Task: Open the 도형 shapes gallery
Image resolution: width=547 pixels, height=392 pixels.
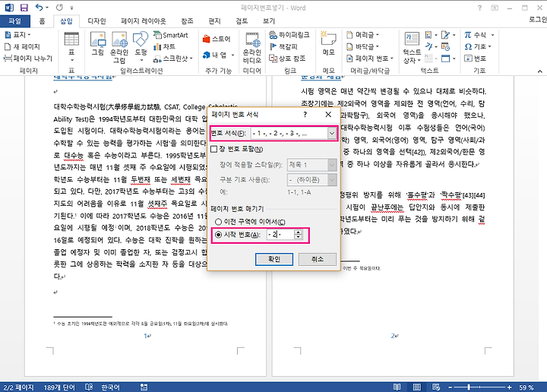Action: (141, 47)
